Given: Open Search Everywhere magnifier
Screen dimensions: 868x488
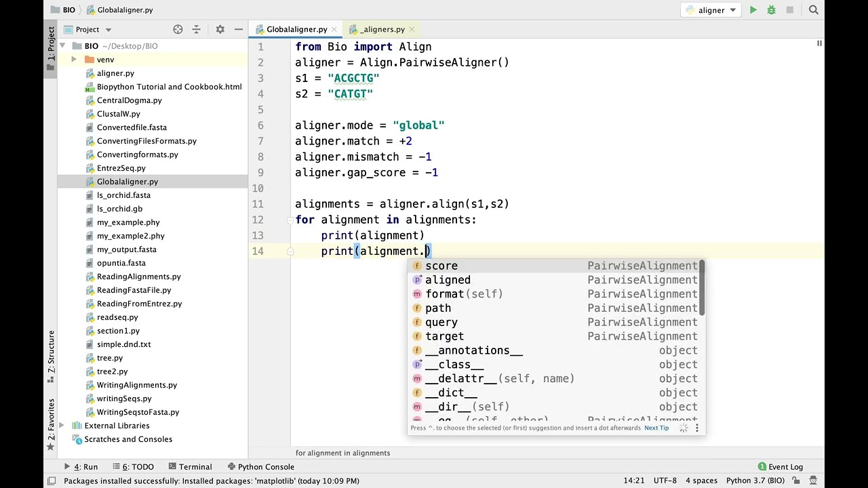Looking at the screenshot, I should [x=814, y=10].
